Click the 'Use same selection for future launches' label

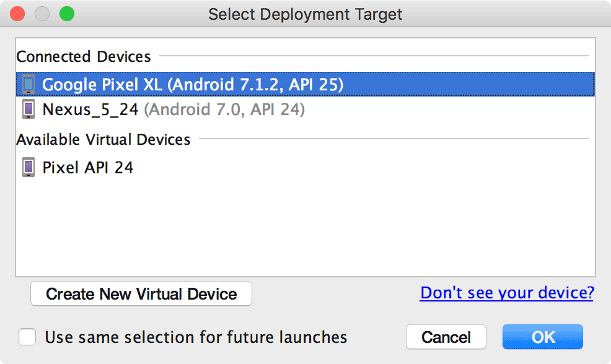pos(196,337)
